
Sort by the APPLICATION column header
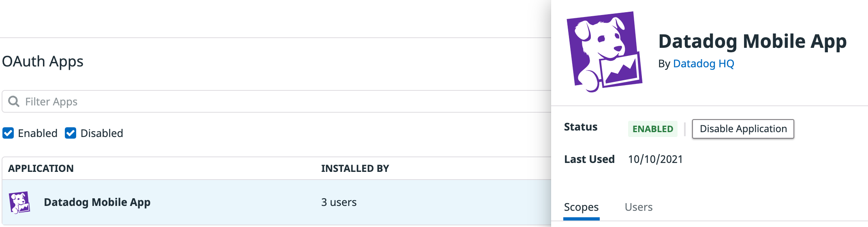(41, 169)
